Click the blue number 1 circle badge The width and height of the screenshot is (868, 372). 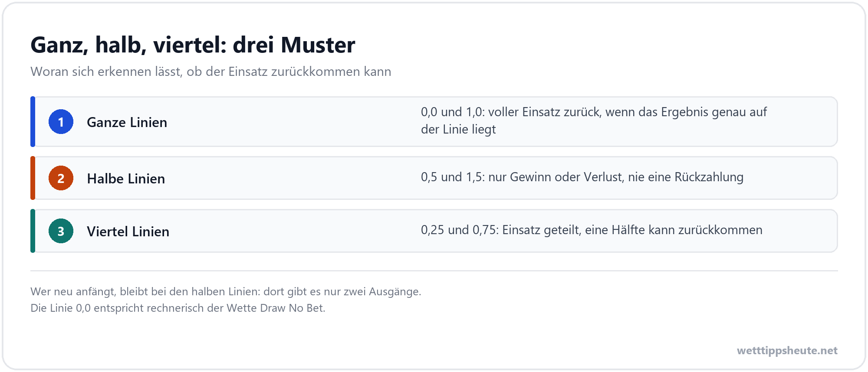point(61,122)
